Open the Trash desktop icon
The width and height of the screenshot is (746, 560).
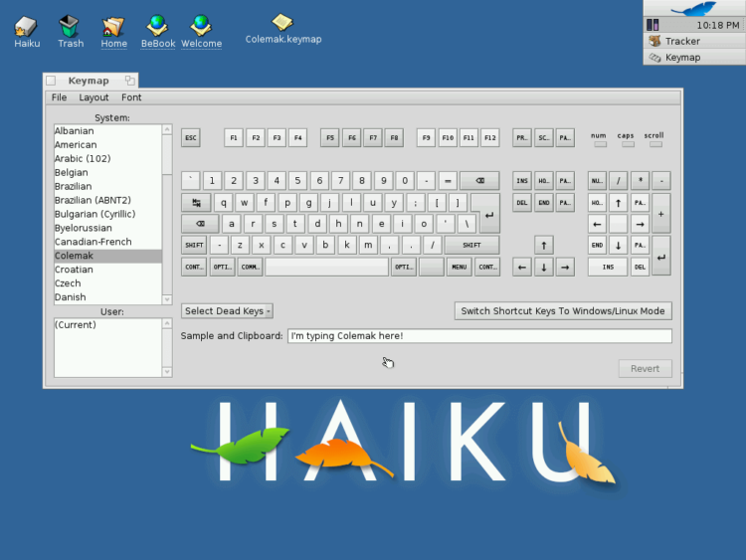tap(70, 32)
